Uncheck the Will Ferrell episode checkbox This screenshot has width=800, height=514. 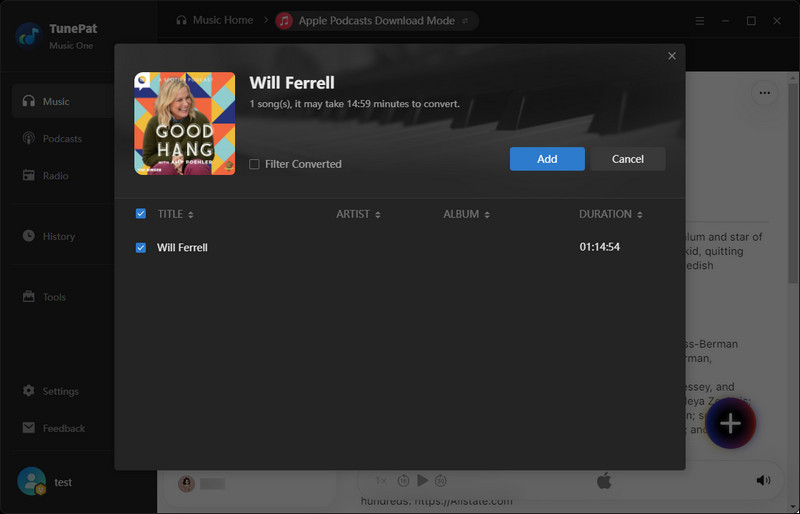pos(141,248)
